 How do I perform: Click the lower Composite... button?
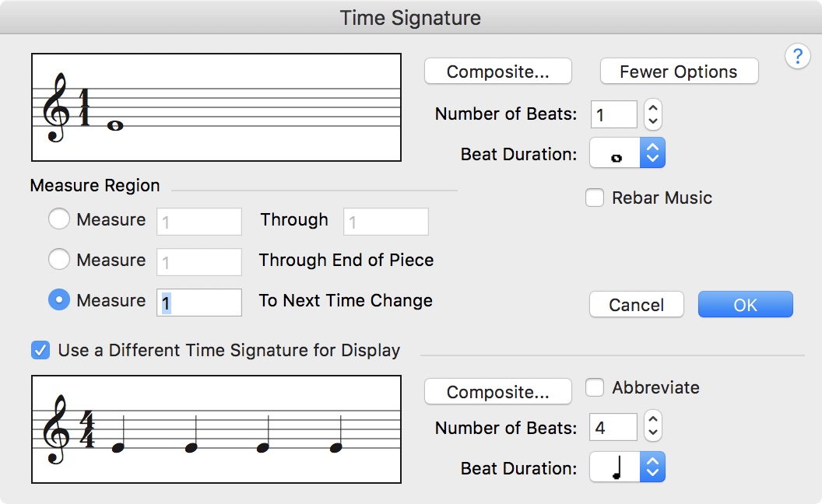click(498, 392)
